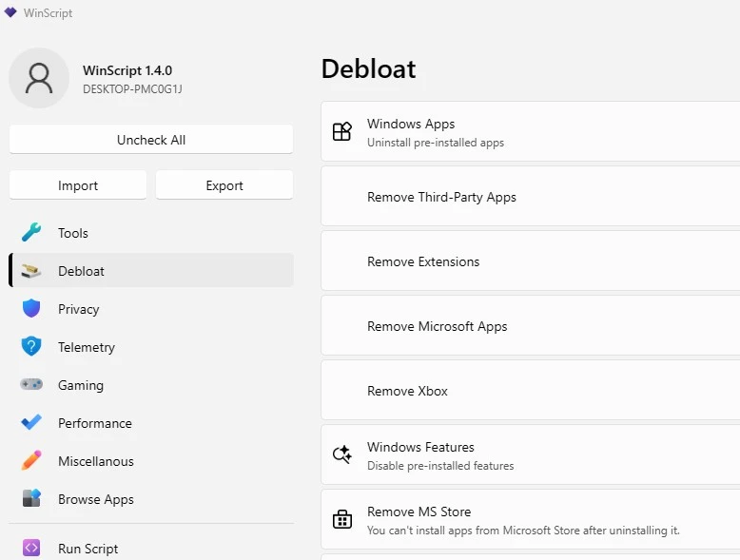This screenshot has width=740, height=560.
Task: Click the WinScript title bar text
Action: pyautogui.click(x=49, y=12)
